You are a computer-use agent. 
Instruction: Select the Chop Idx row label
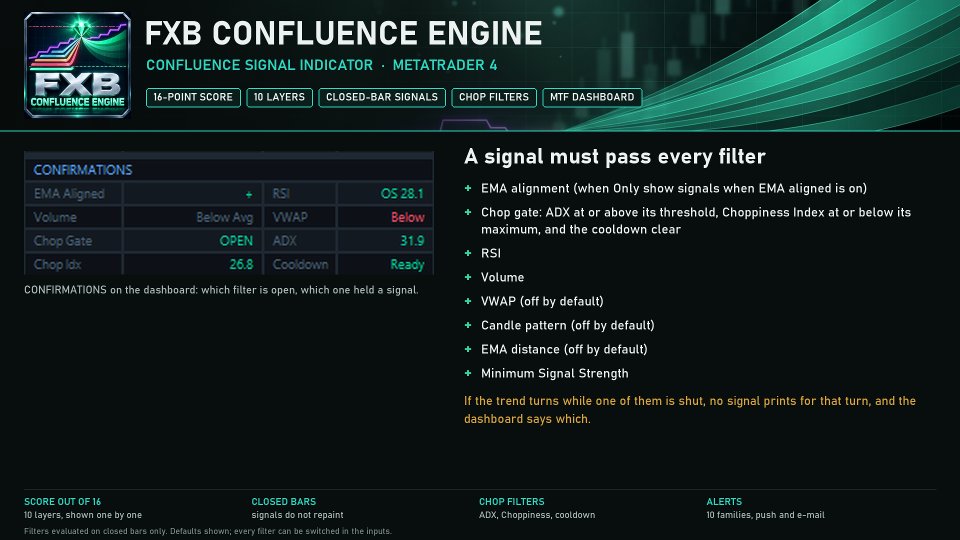(58, 264)
